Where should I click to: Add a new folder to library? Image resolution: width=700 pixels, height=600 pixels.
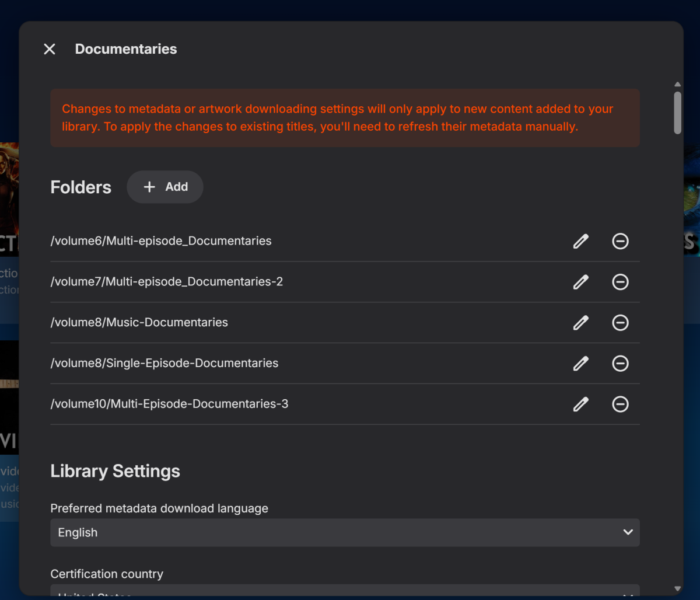click(165, 187)
